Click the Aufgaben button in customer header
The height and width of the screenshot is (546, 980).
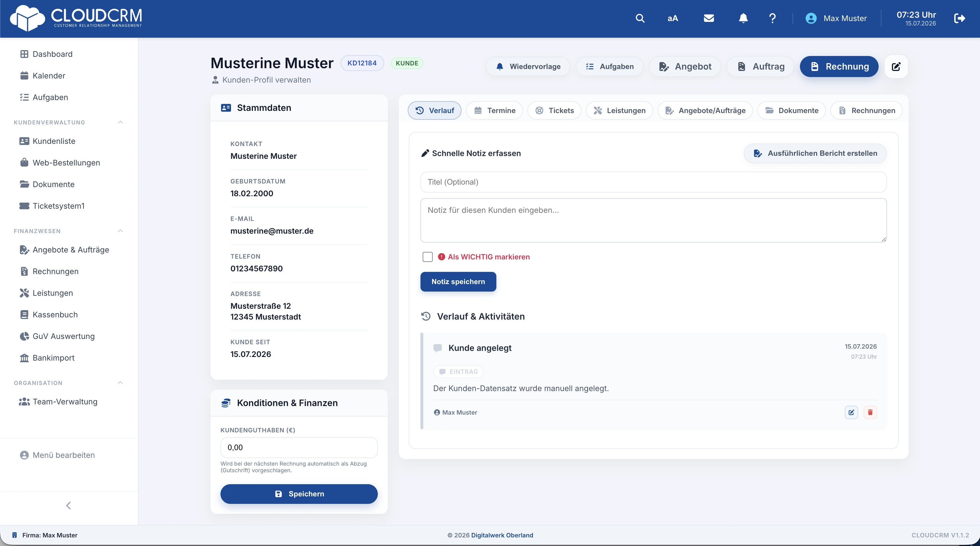[609, 67]
